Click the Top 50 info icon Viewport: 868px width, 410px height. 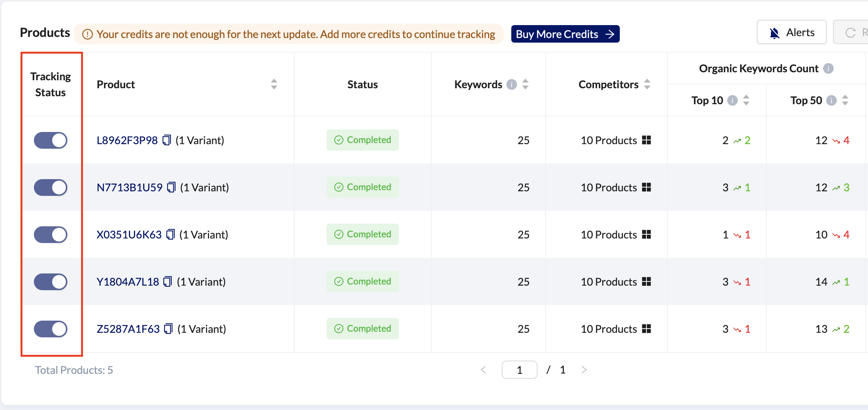[831, 100]
